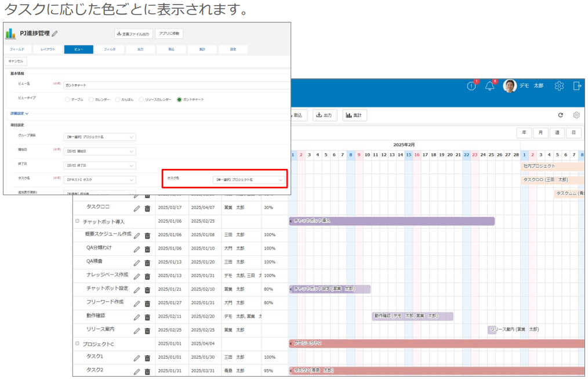Screen dimensions: 588x379
Task: Switch to the フィルタ tab
Action: pos(110,49)
